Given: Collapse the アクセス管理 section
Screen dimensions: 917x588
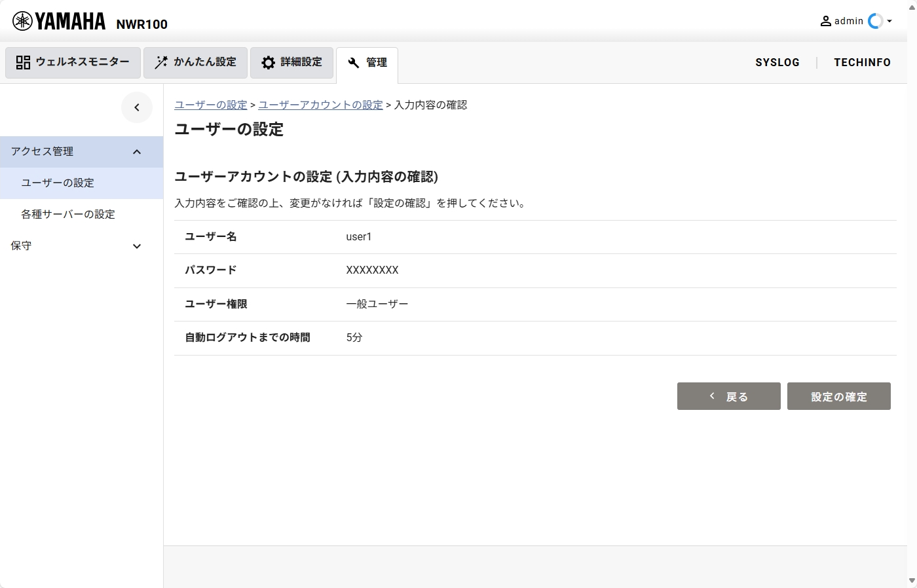Looking at the screenshot, I should point(137,151).
